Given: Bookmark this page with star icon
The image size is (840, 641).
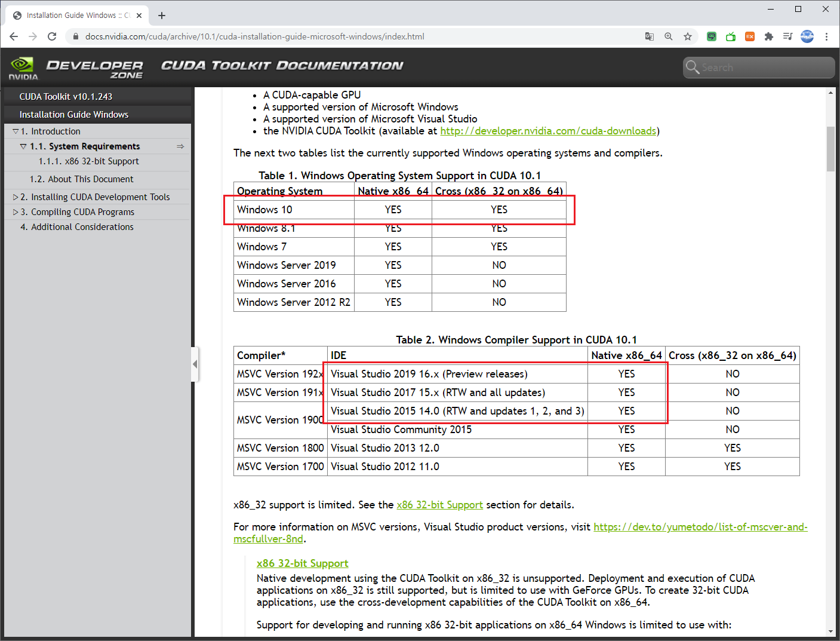Looking at the screenshot, I should click(x=688, y=36).
